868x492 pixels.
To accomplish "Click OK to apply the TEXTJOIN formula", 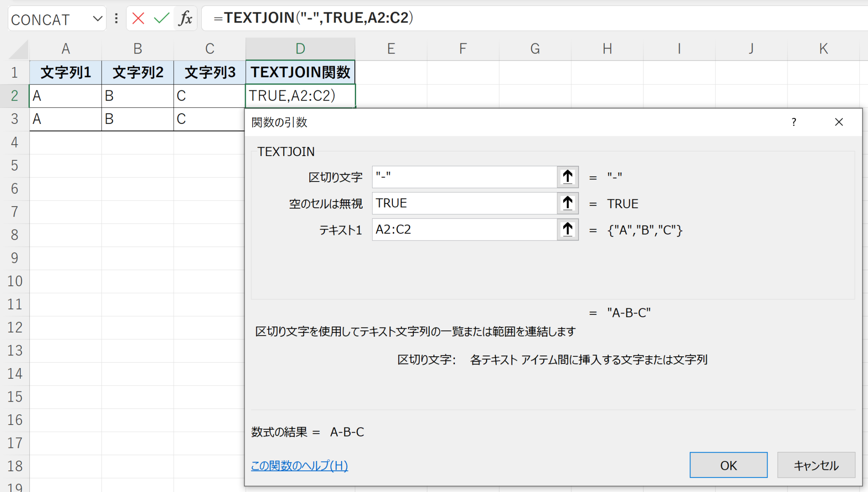I will [x=728, y=465].
